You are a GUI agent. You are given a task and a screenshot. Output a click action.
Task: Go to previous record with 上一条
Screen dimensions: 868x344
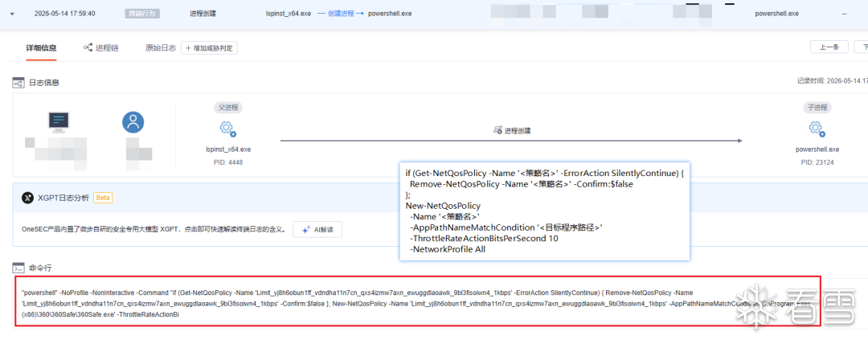click(x=829, y=47)
